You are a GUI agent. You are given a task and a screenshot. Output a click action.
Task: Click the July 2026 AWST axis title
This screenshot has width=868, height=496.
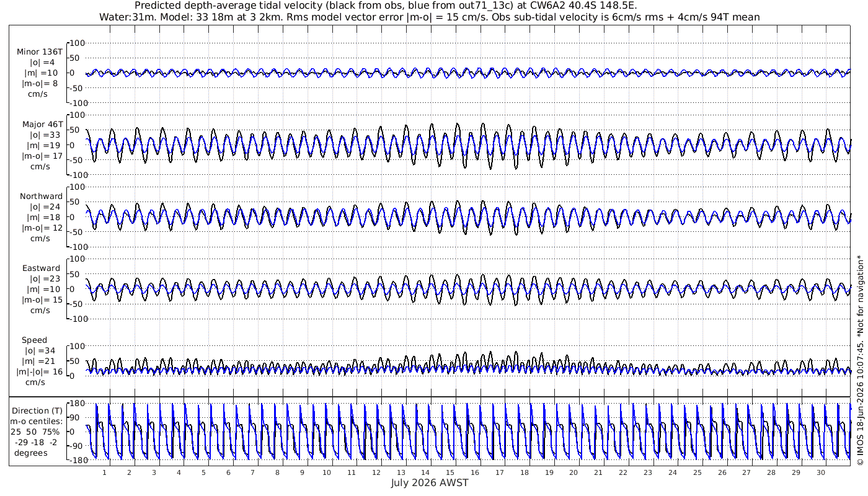[x=429, y=482]
